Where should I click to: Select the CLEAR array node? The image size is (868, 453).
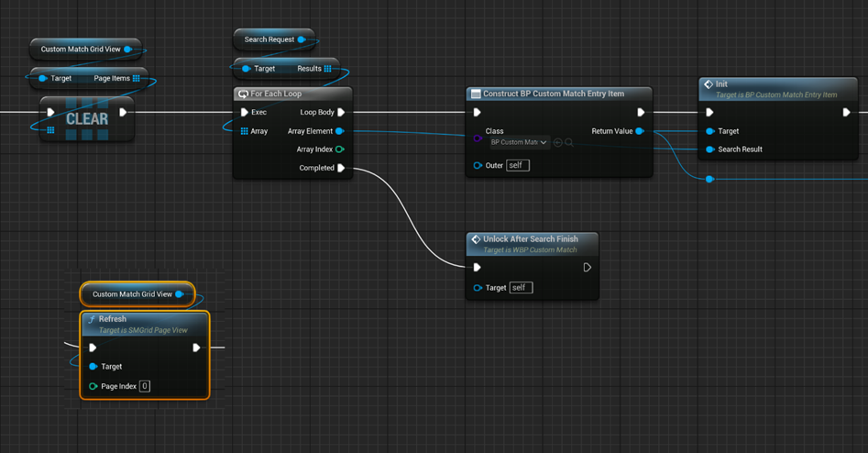click(87, 119)
